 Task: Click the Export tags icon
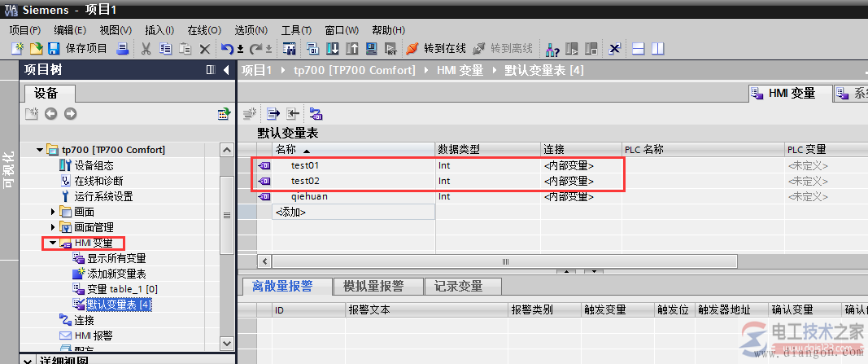(273, 114)
